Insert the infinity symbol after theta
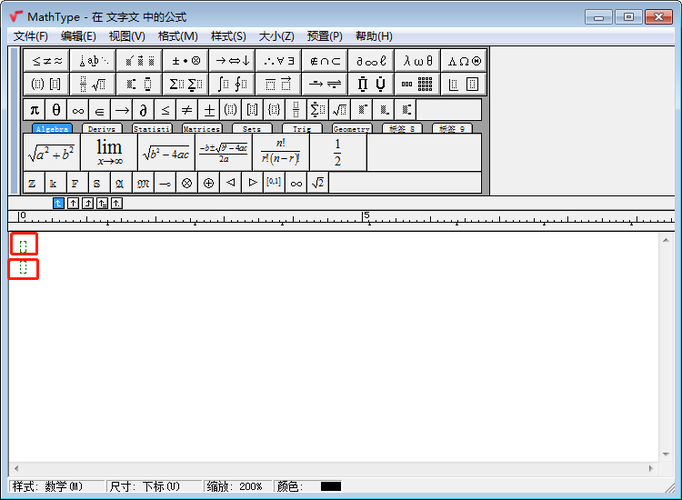 (78, 110)
